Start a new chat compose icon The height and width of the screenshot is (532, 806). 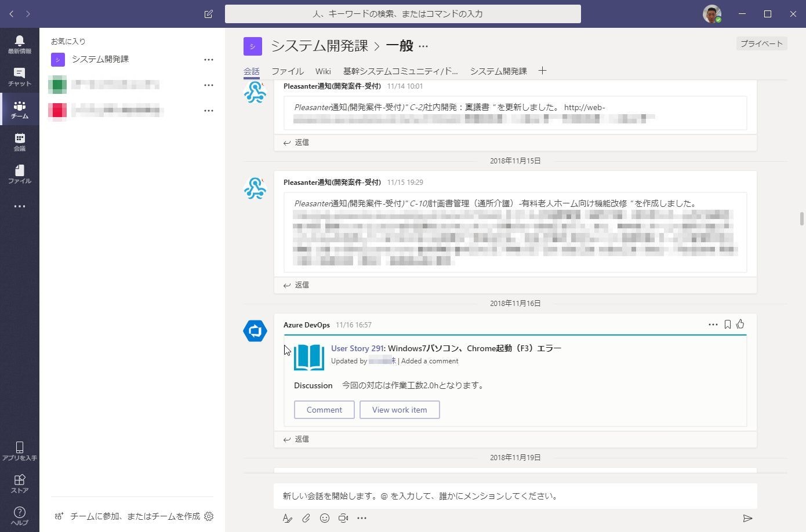point(209,14)
